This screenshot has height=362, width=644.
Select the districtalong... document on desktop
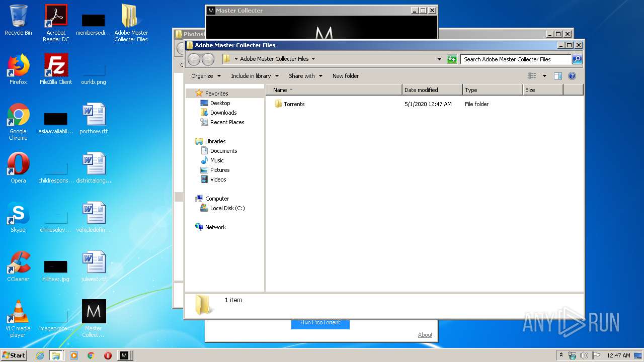(x=94, y=168)
